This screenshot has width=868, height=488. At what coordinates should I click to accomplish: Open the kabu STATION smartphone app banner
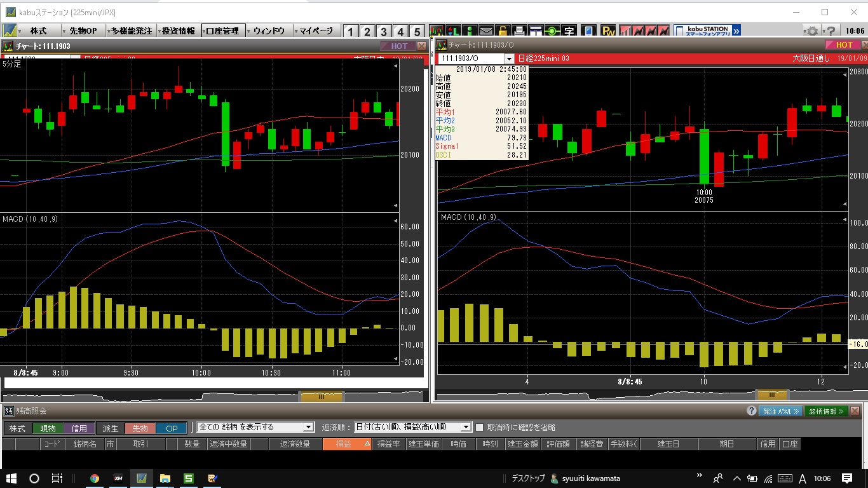[x=708, y=30]
